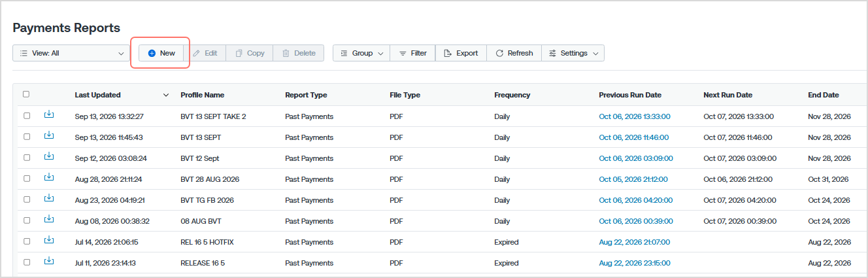Download report for REL 16 5 HOTFIX
This screenshot has width=868, height=278.
point(49,241)
